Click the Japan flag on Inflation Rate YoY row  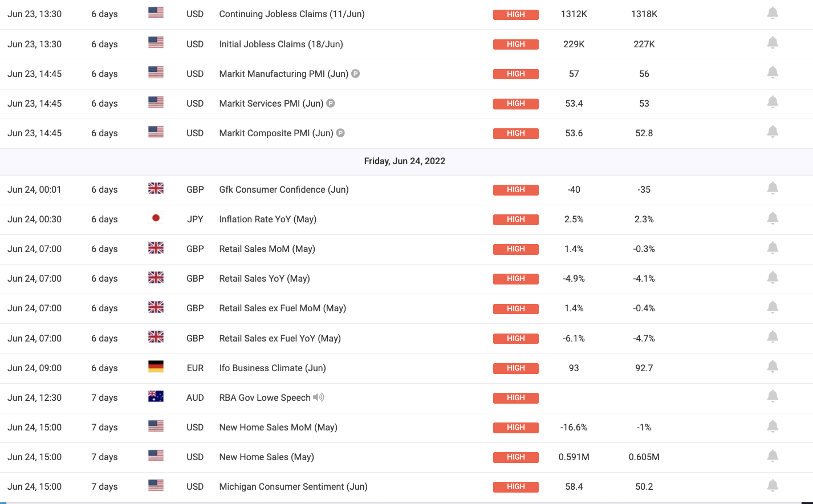[156, 218]
